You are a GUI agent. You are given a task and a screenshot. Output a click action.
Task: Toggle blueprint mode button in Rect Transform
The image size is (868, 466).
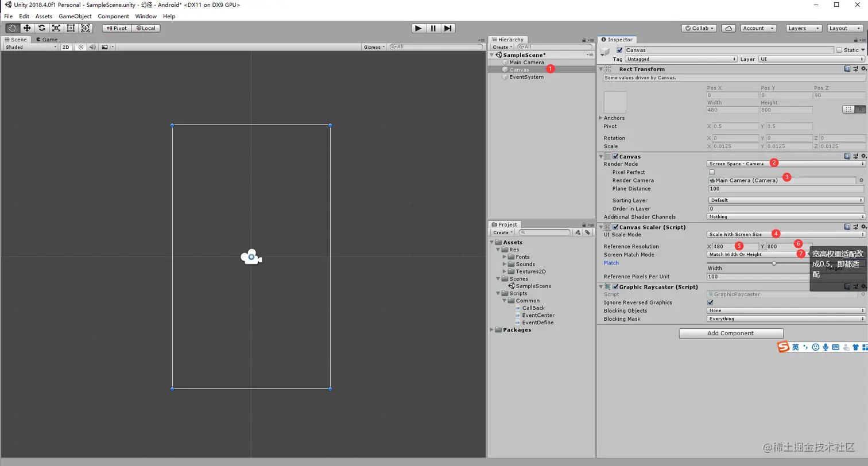[848, 109]
